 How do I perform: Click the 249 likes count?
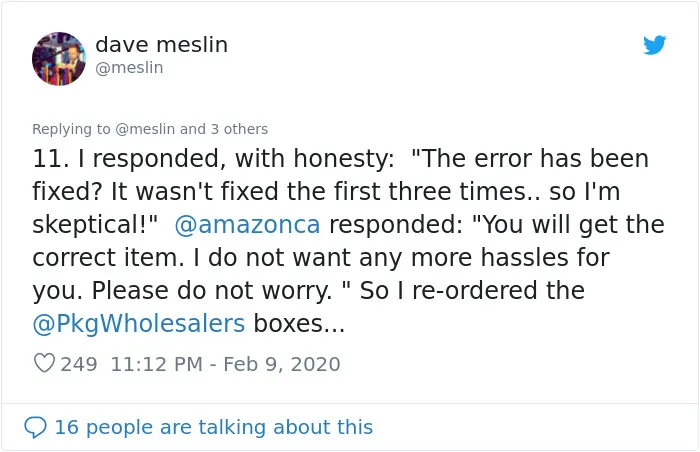coord(79,364)
